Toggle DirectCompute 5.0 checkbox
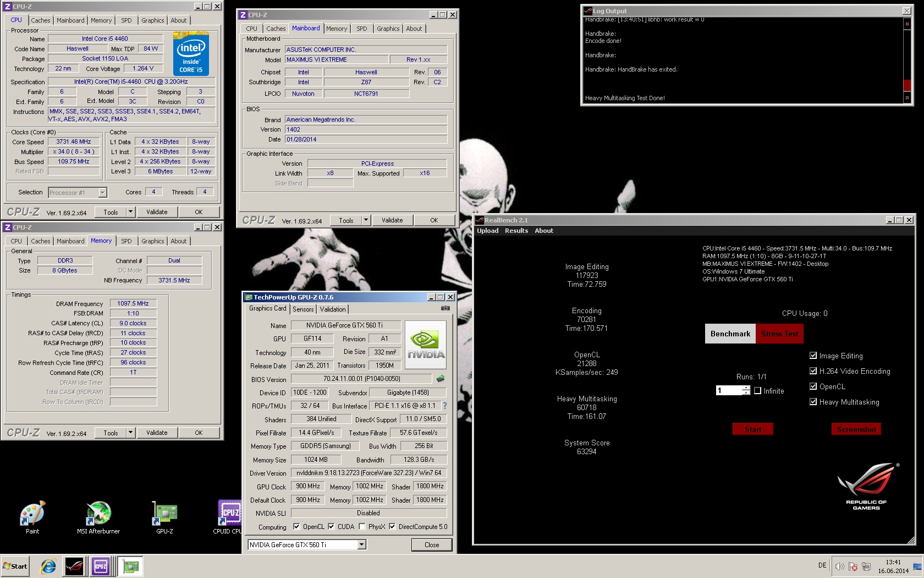The width and height of the screenshot is (924, 578). pos(392,526)
